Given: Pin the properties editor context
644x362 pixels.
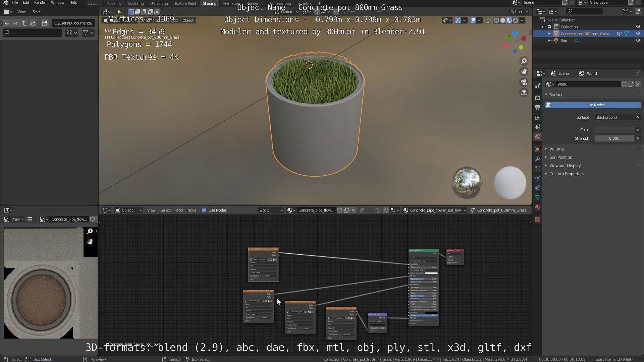Looking at the screenshot, I should 638,73.
